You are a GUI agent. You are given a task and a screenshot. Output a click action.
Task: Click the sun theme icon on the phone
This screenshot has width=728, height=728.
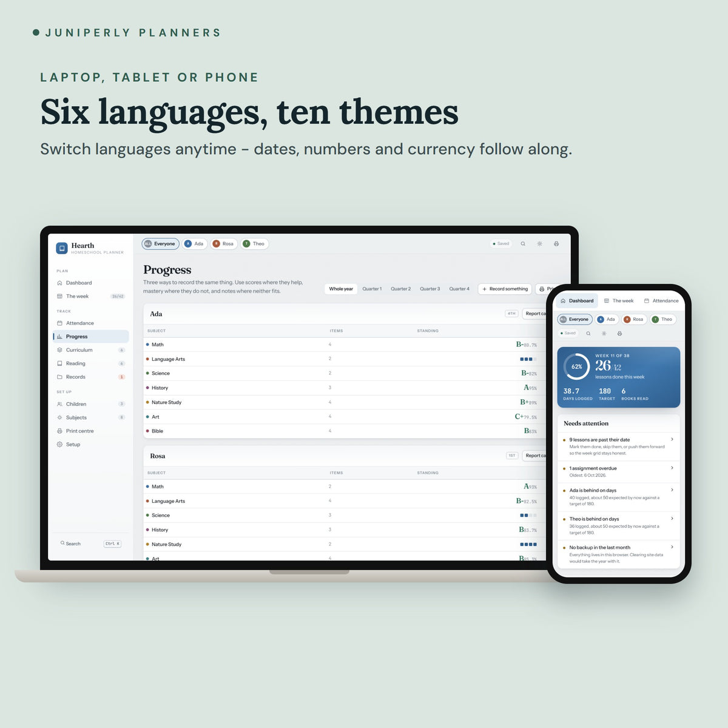pos(604,334)
